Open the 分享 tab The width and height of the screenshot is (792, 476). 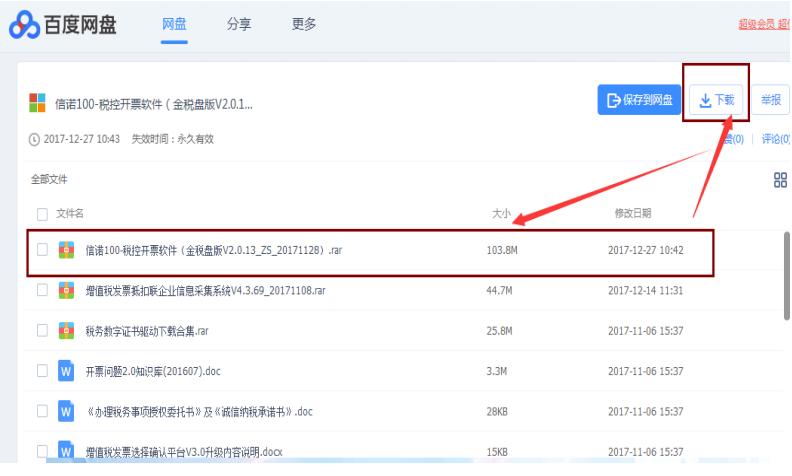[x=239, y=24]
